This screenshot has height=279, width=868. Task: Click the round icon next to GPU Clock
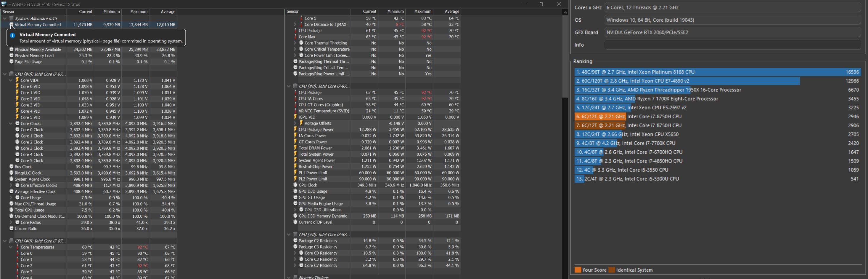295,185
